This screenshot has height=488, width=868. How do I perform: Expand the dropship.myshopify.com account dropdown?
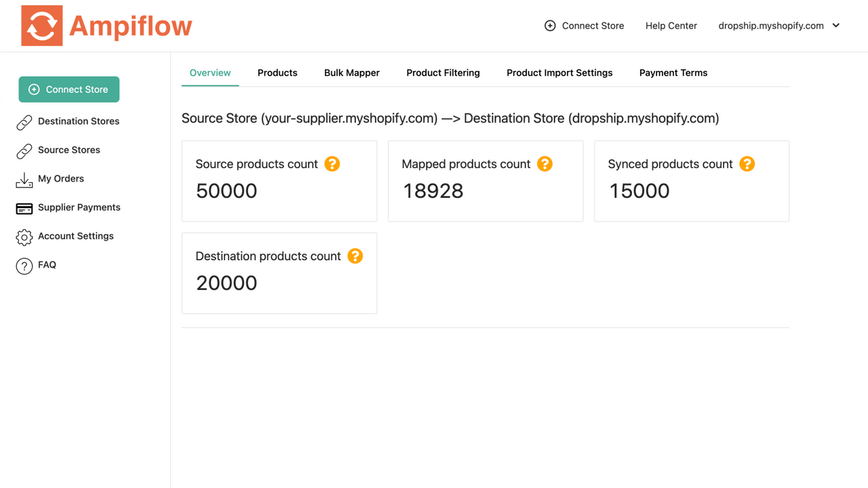[836, 26]
